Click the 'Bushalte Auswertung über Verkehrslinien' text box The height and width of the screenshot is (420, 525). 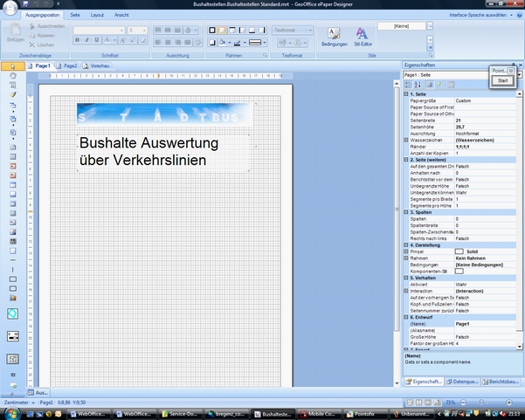point(163,152)
